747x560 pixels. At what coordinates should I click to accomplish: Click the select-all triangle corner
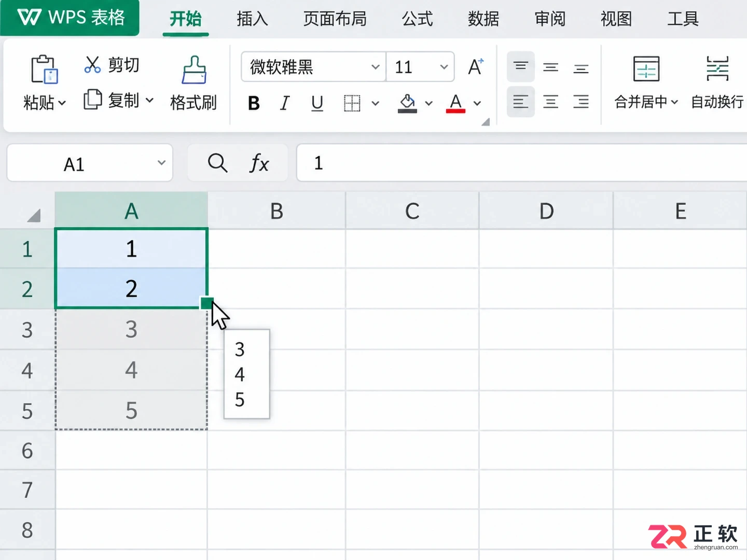[34, 215]
